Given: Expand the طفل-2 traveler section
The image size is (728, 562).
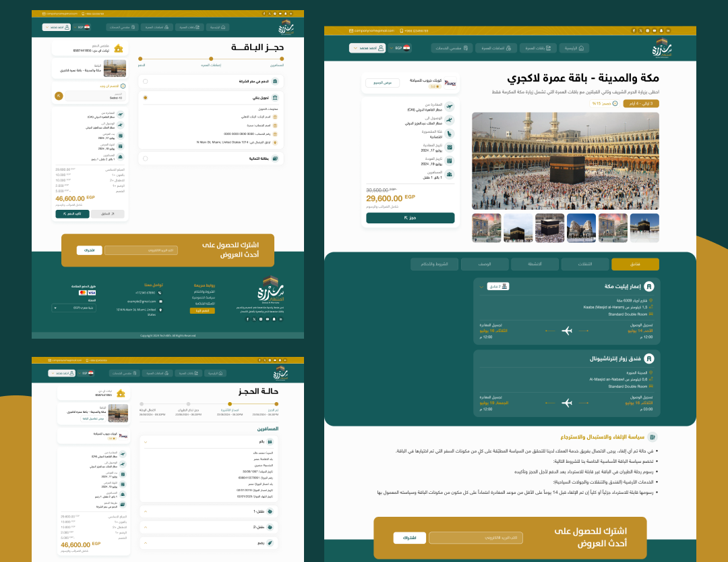Looking at the screenshot, I should 146,527.
